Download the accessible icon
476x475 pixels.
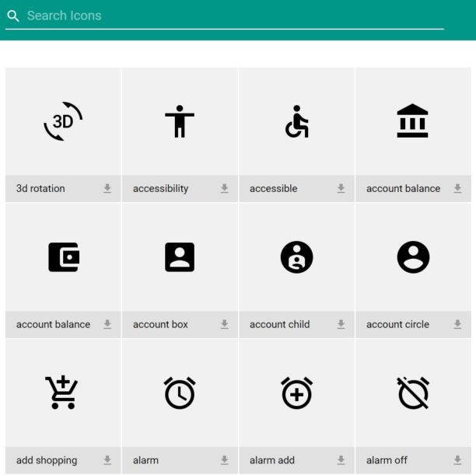[x=341, y=188]
